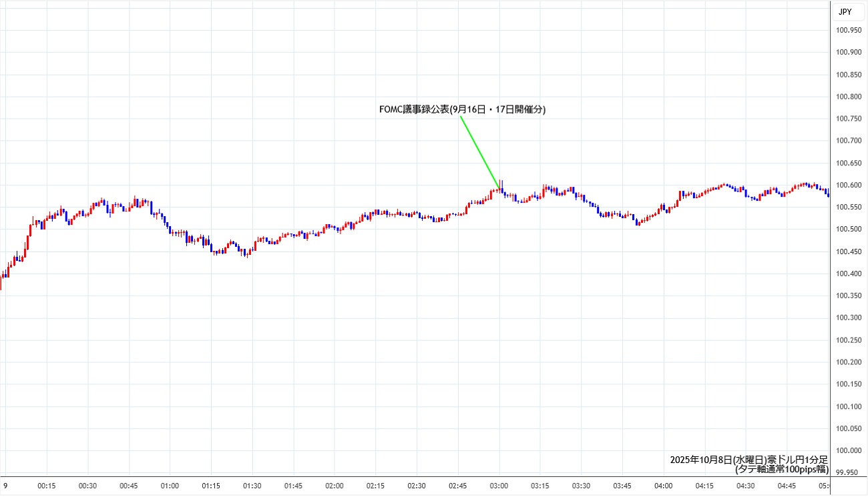The height and width of the screenshot is (497, 868).
Task: Select the 01:30 time axis label
Action: click(252, 486)
